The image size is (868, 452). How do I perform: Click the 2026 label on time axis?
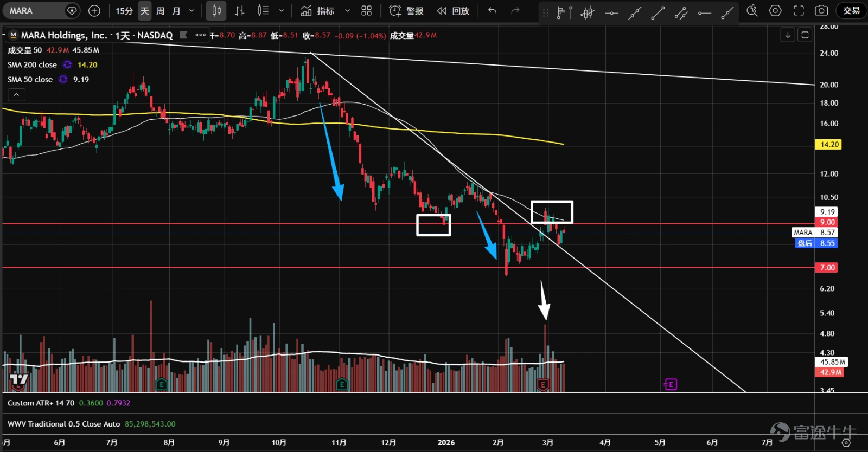click(x=446, y=443)
